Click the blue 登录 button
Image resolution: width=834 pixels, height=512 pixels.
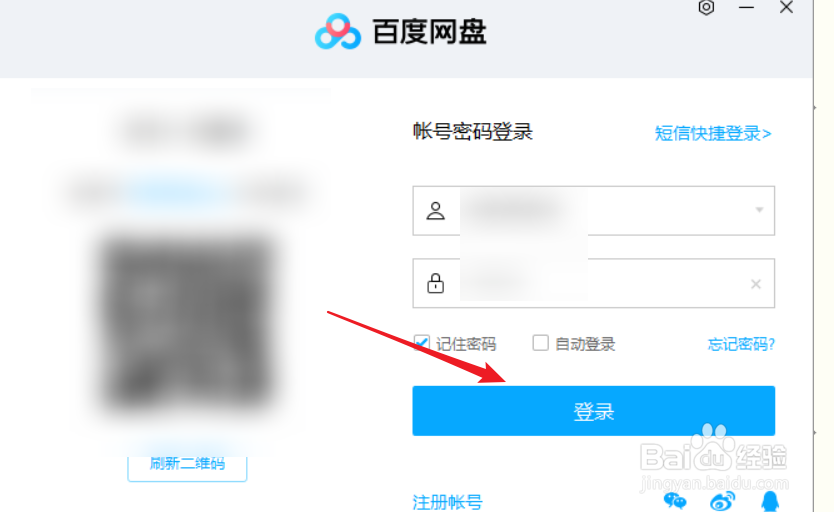[594, 411]
